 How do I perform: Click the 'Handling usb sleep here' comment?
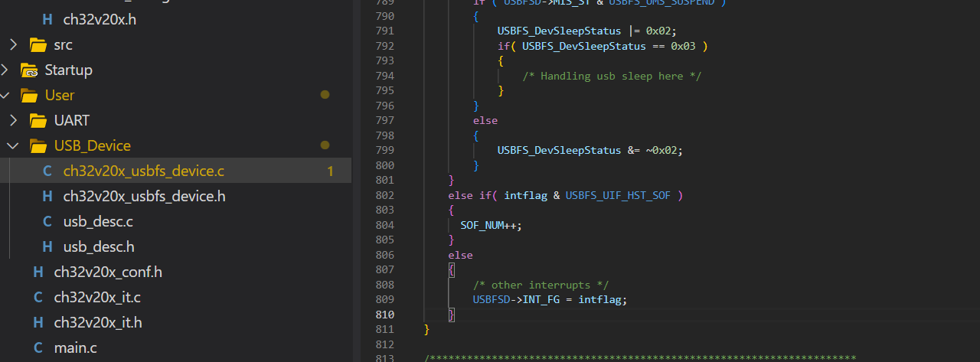click(x=612, y=76)
